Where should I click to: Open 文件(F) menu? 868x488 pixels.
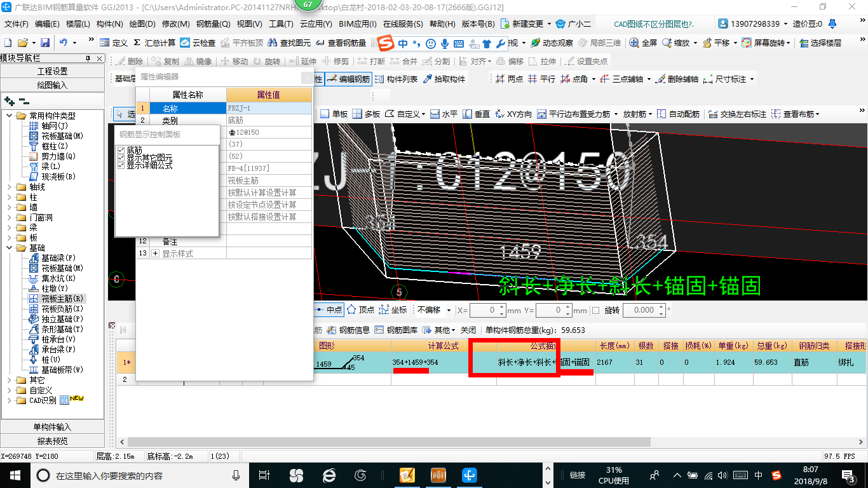[17, 24]
